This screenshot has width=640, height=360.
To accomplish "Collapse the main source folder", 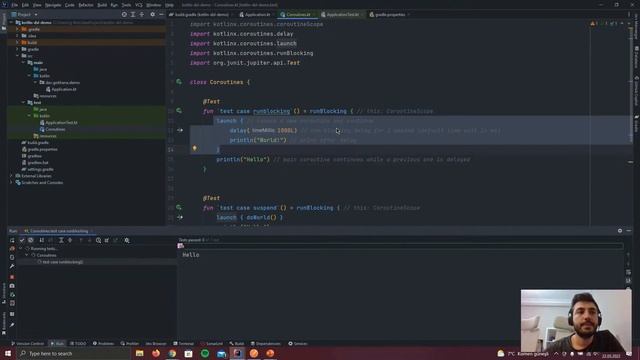I will pyautogui.click(x=23, y=62).
